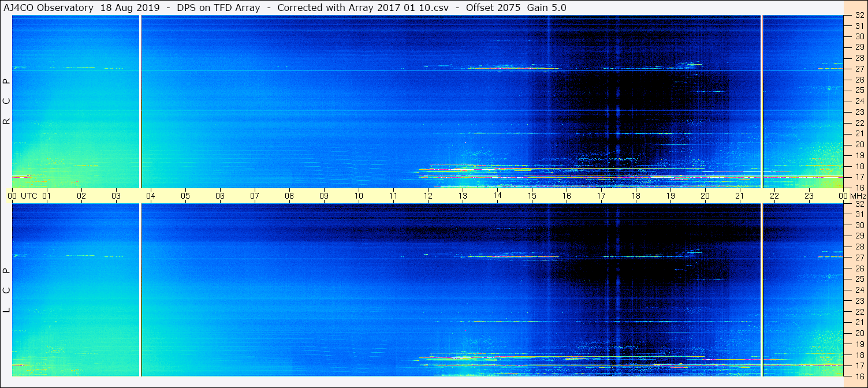The height and width of the screenshot is (388, 868).
Task: Click 'Corrected with Array 2017 01 10.csv' text
Action: point(363,8)
